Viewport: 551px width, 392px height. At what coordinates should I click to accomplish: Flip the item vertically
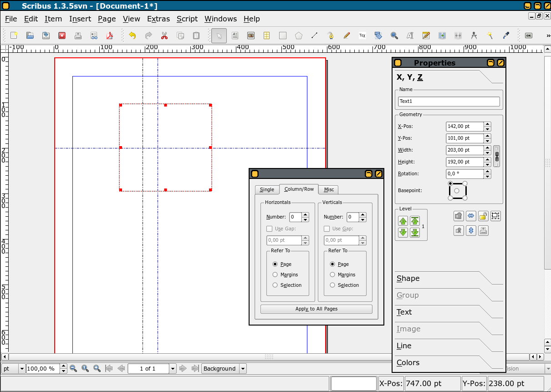pos(471,230)
